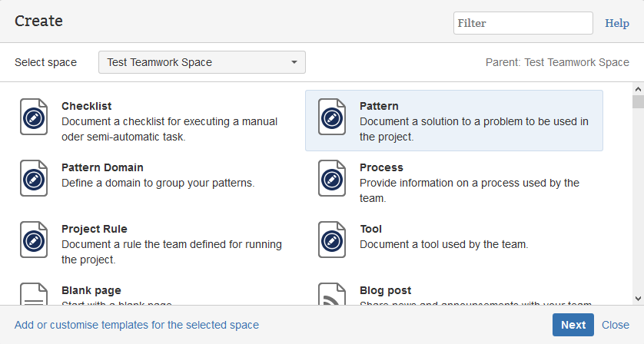The image size is (644, 344).
Task: Click the Close link
Action: click(x=616, y=325)
